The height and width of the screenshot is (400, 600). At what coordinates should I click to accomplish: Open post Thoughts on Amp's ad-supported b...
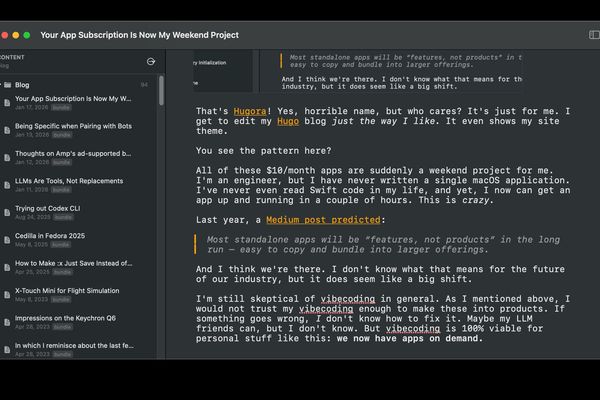[x=73, y=153]
